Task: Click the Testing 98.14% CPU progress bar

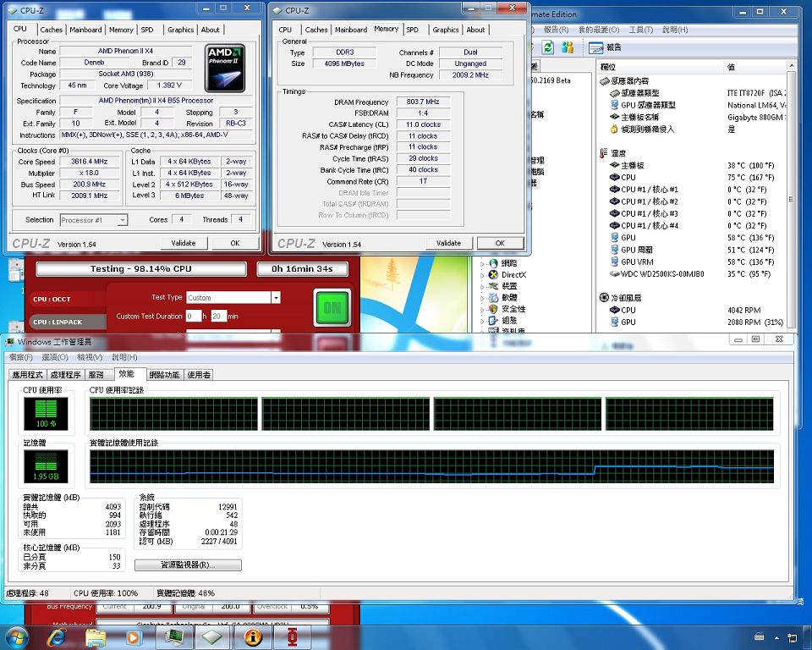Action: [141, 269]
